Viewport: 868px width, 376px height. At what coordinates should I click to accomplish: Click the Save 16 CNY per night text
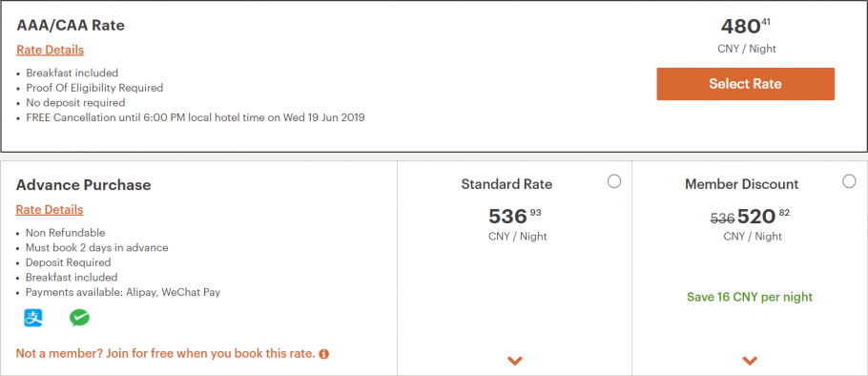pos(750,297)
